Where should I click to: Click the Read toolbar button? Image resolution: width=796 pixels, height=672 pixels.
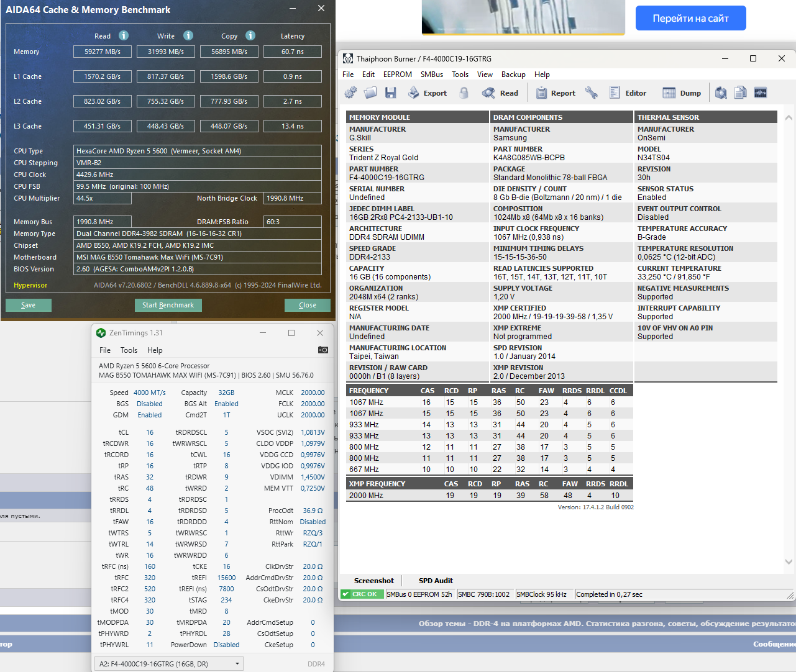pos(501,93)
